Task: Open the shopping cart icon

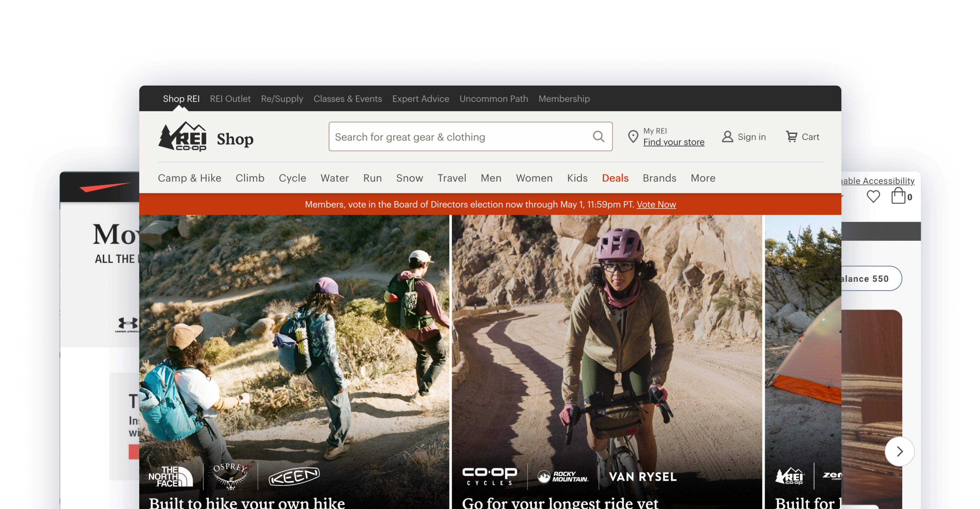Action: (x=791, y=136)
